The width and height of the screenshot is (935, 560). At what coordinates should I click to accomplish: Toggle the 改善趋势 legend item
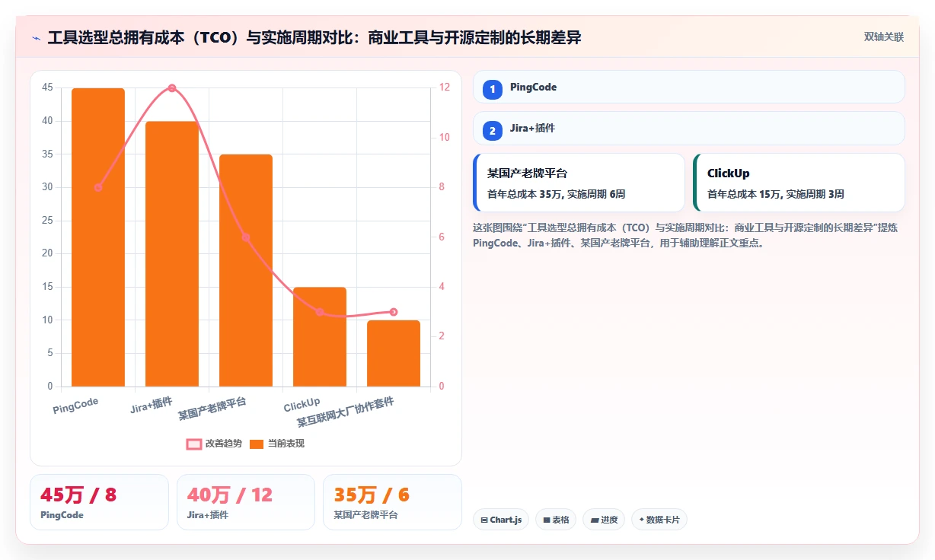[x=214, y=444]
